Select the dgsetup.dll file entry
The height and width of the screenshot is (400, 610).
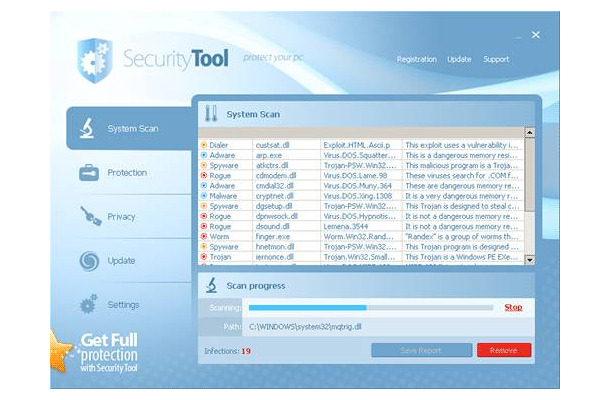(274, 206)
